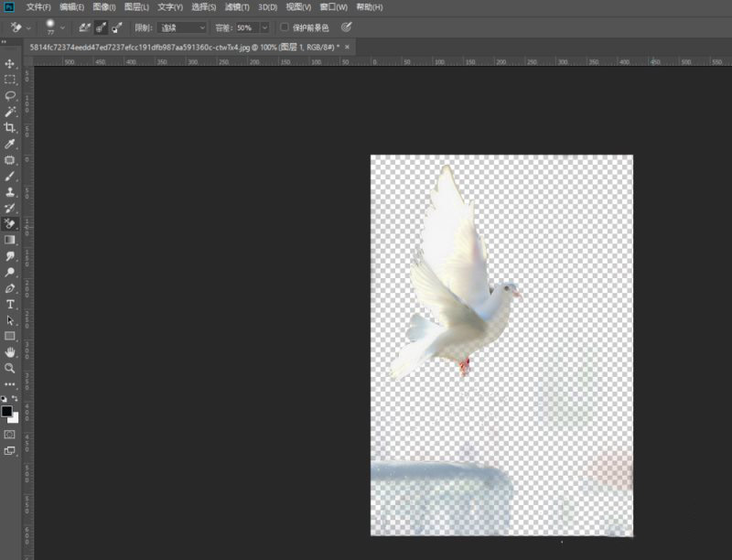Viewport: 732px width, 560px height.
Task: Open the 图层(L) menu
Action: (136, 7)
